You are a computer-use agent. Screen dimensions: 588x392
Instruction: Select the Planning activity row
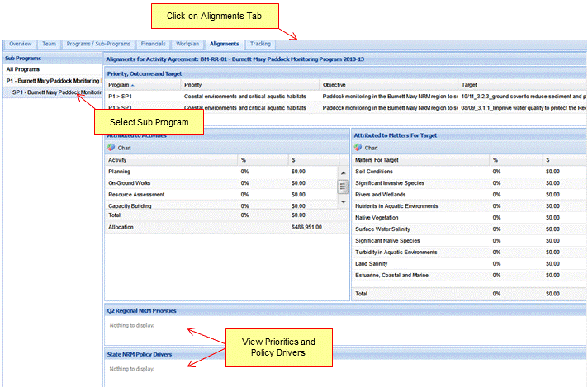coord(121,172)
